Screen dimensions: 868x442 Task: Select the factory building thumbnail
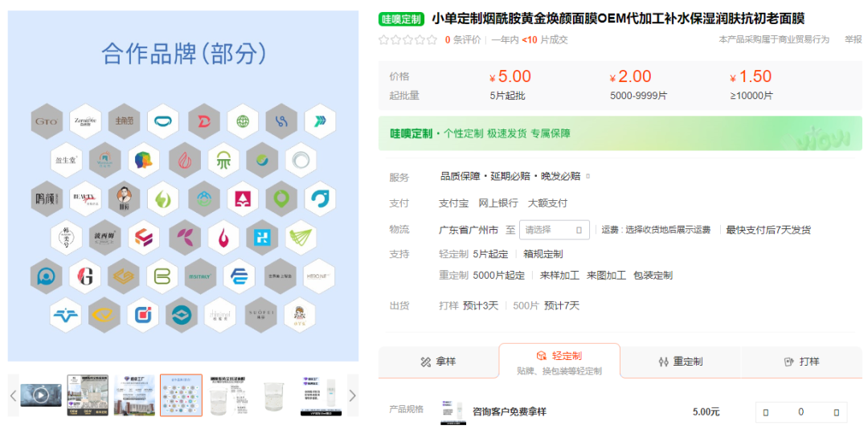pyautogui.click(x=134, y=395)
